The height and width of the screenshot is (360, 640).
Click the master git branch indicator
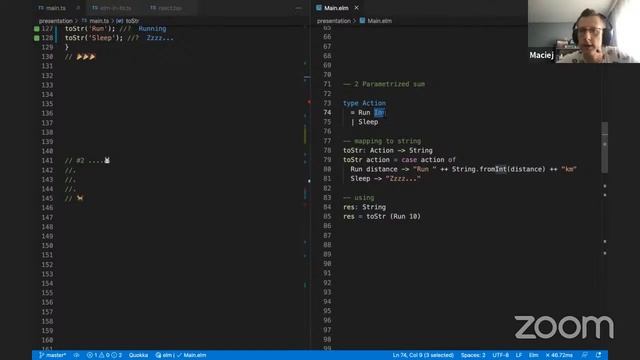[52, 355]
